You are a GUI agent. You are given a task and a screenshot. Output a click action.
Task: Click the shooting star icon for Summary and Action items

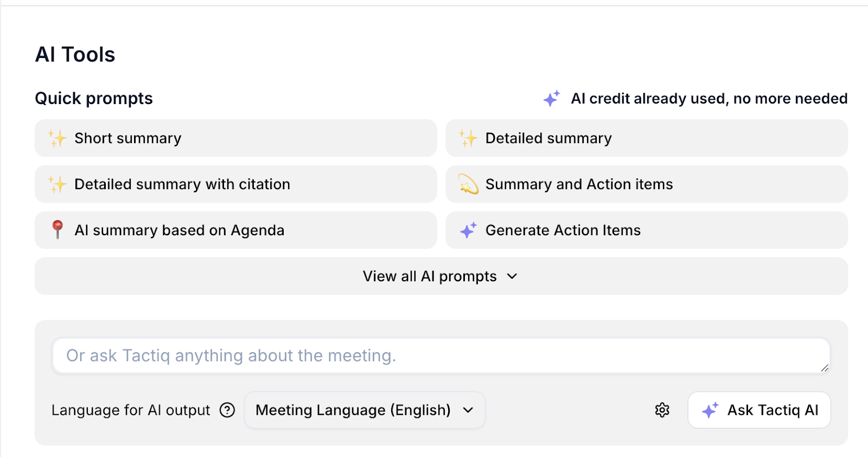[x=468, y=184]
